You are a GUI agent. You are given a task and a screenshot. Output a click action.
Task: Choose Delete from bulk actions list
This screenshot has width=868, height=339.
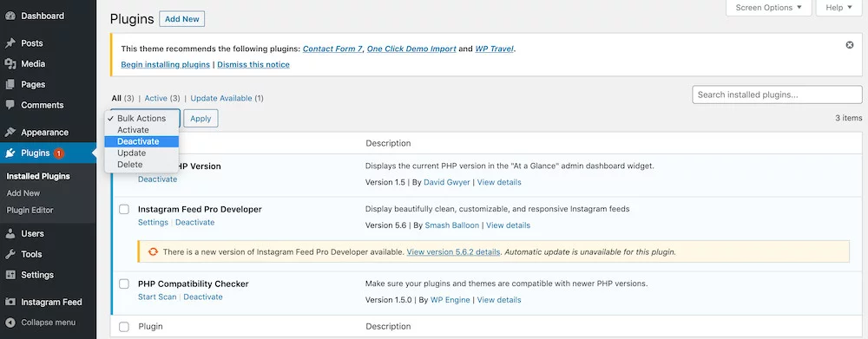tap(141, 165)
